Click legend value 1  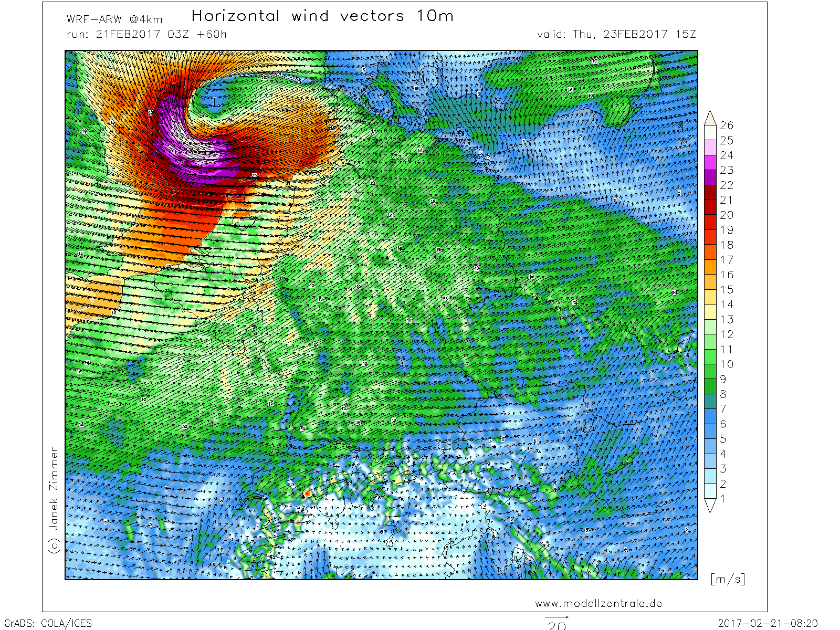point(723,498)
